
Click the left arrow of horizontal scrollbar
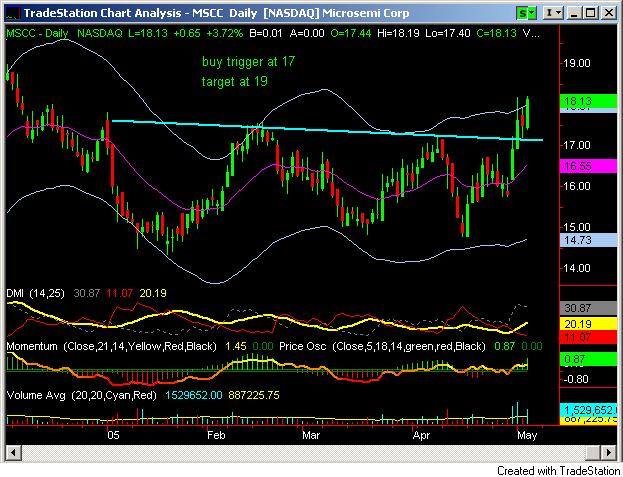tap(13, 452)
